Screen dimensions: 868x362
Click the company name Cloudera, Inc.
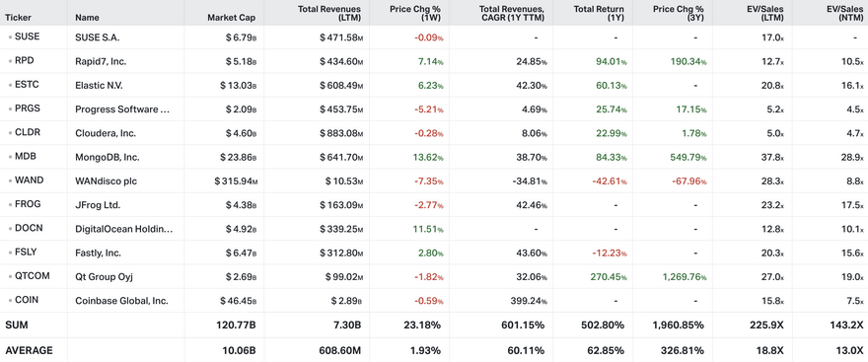click(x=106, y=133)
